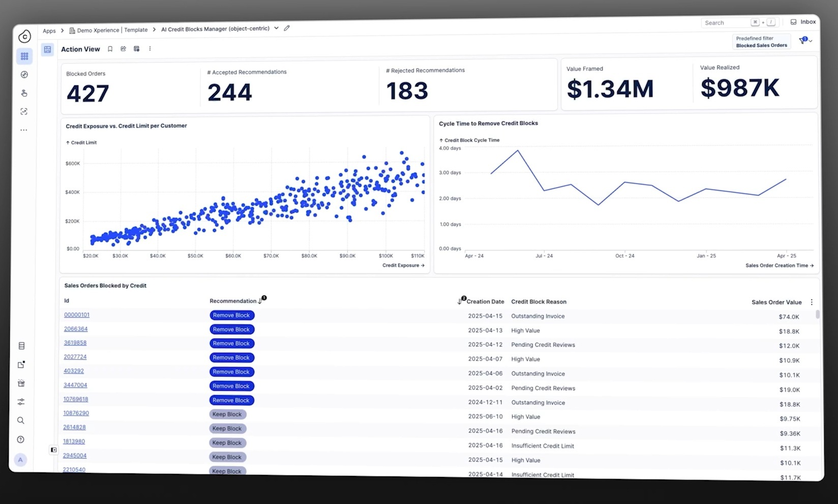Toggle Keep Block for order 10876290

(x=227, y=414)
